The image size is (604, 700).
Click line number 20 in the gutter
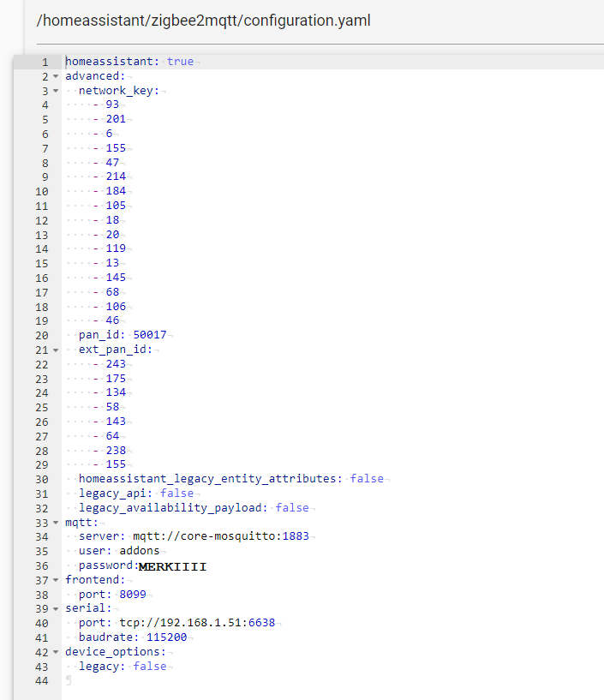click(x=42, y=335)
